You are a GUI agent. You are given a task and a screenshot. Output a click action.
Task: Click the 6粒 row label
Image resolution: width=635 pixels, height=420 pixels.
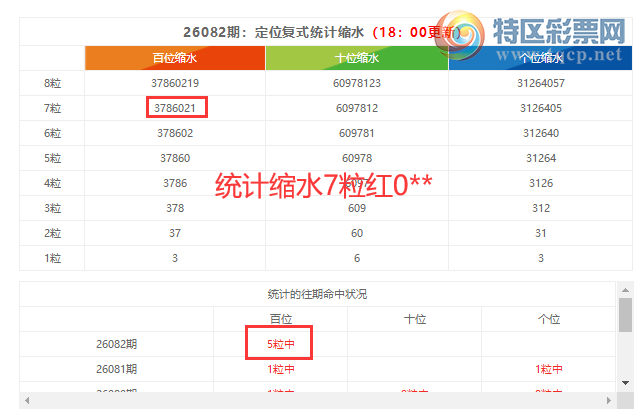point(53,133)
